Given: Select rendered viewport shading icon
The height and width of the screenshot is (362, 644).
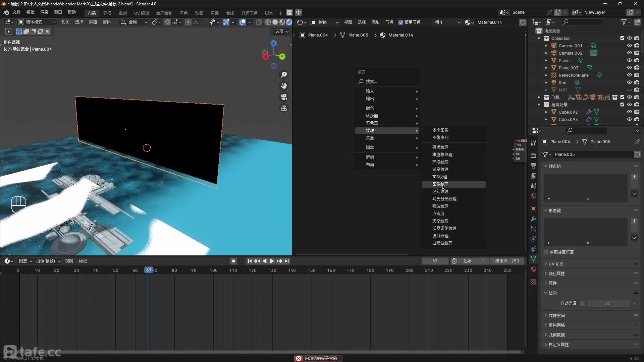Looking at the screenshot, I should [x=289, y=22].
